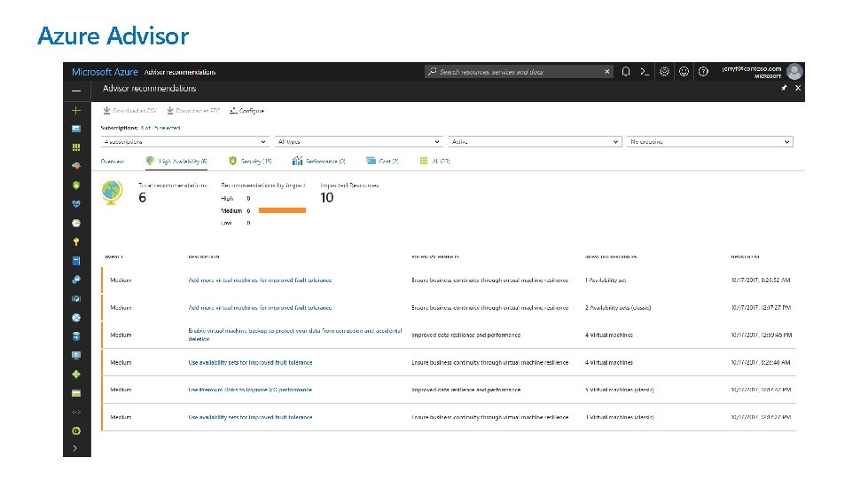The height and width of the screenshot is (489, 868).
Task: Open Add more virtual machines link for 2 Availability sets (classic)
Action: (260, 307)
